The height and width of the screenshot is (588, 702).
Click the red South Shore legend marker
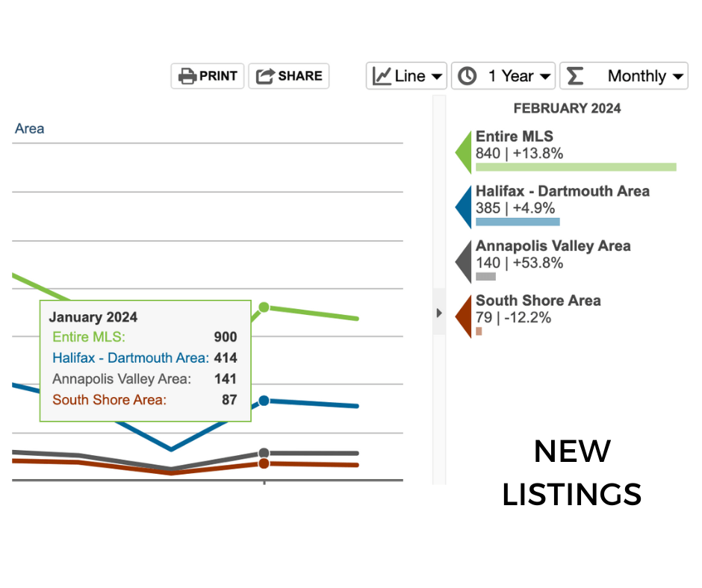pos(464,316)
